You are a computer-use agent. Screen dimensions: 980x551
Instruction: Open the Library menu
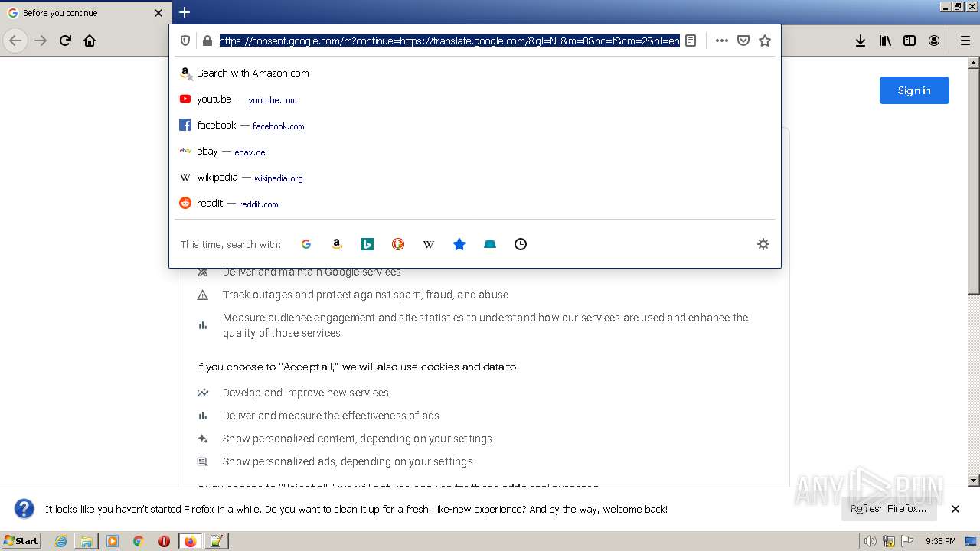[x=885, y=41]
